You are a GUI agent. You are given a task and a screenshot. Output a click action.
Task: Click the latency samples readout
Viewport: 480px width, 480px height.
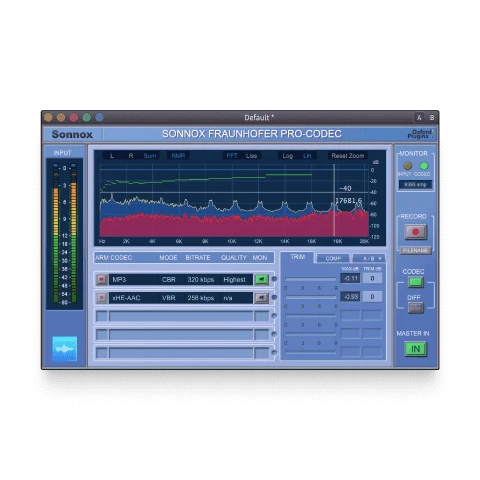[x=415, y=185]
